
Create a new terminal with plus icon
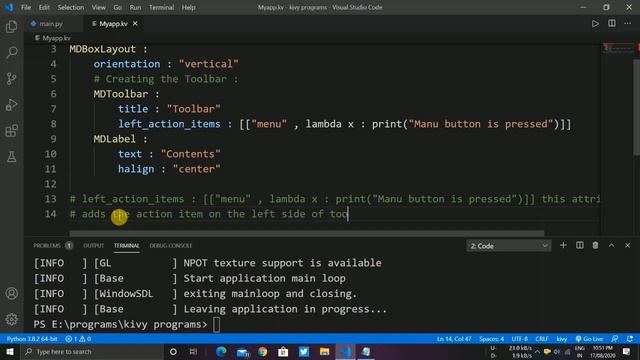[x=563, y=245]
